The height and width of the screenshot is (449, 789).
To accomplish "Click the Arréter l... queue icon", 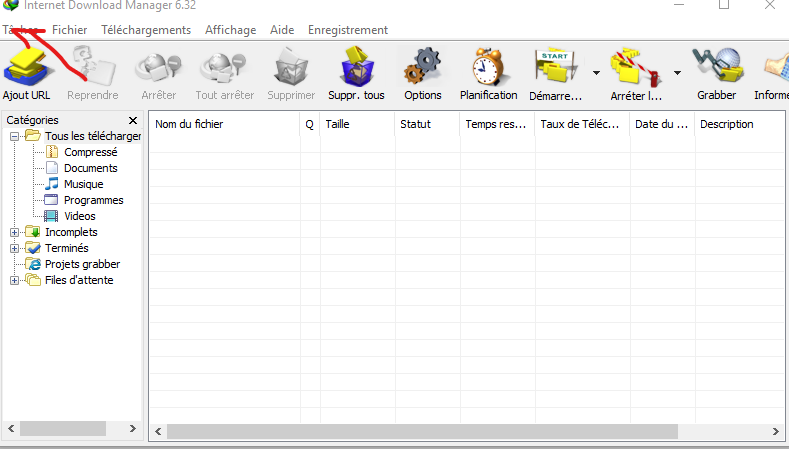I will (637, 67).
